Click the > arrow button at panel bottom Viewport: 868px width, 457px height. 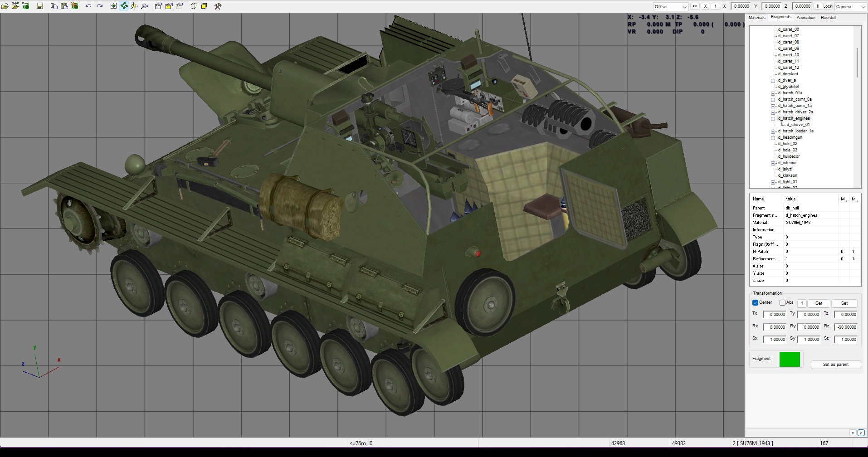[x=860, y=433]
